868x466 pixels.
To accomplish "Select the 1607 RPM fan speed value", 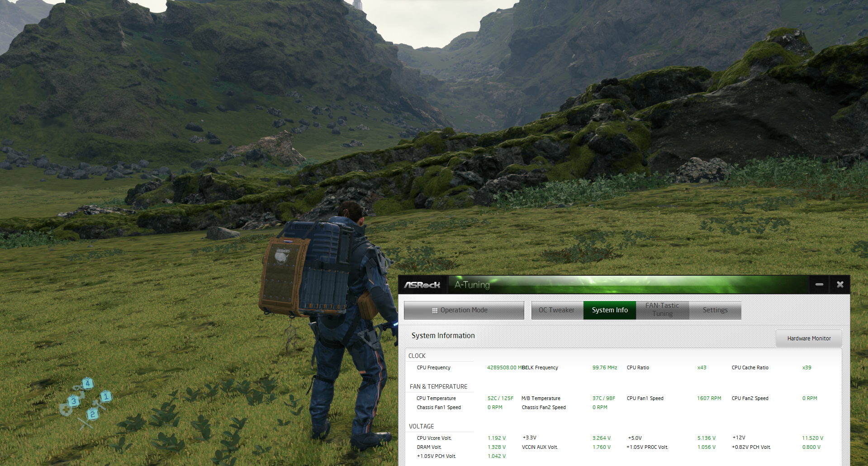I will 709,398.
